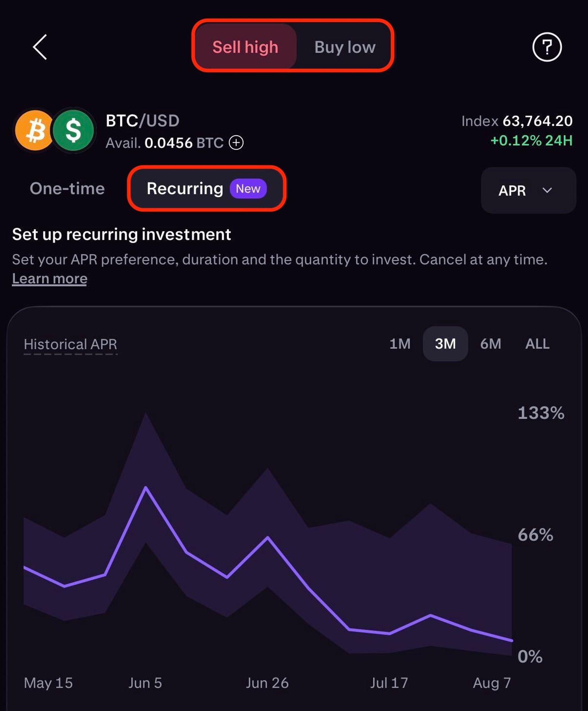Click the purple New badge
The height and width of the screenshot is (711, 588).
tap(248, 189)
